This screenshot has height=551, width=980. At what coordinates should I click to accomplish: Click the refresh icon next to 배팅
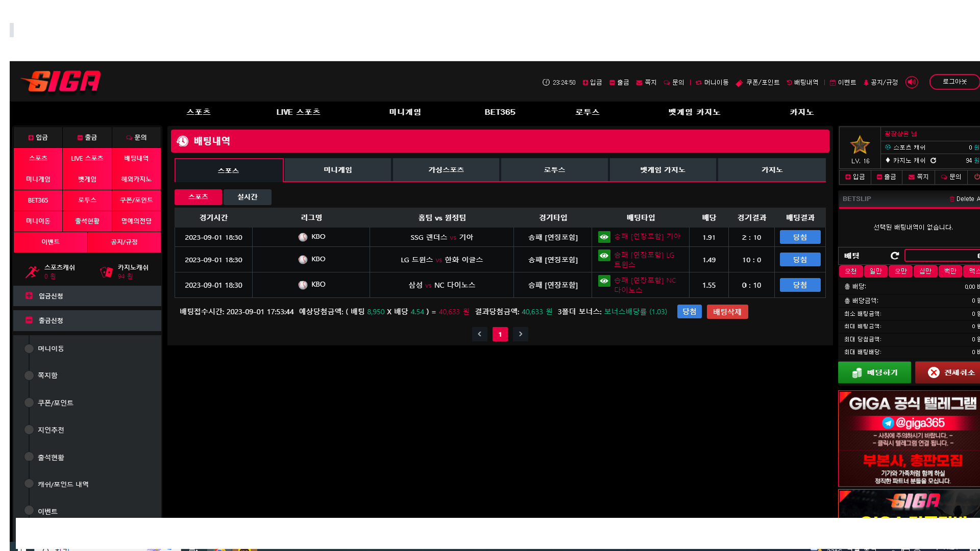click(895, 256)
